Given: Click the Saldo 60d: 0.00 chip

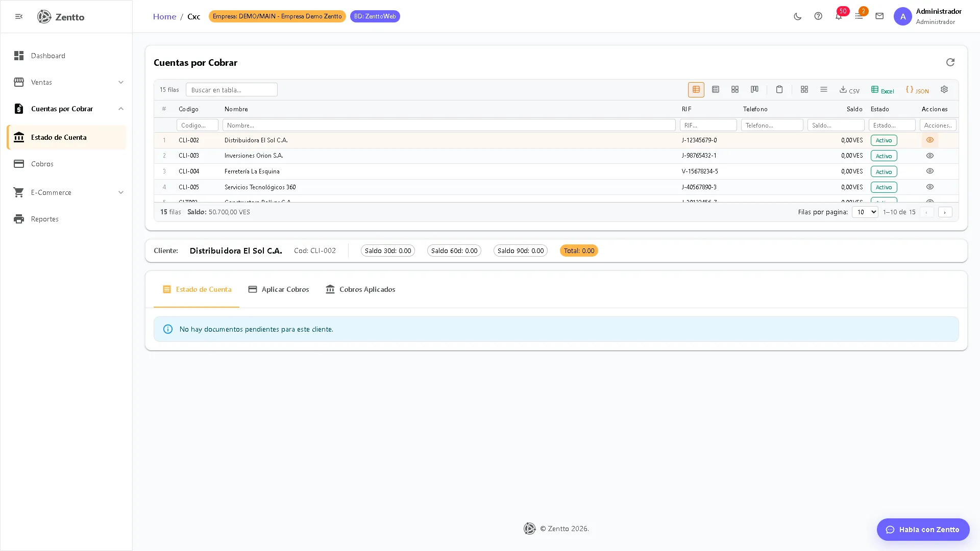Looking at the screenshot, I should pos(454,251).
